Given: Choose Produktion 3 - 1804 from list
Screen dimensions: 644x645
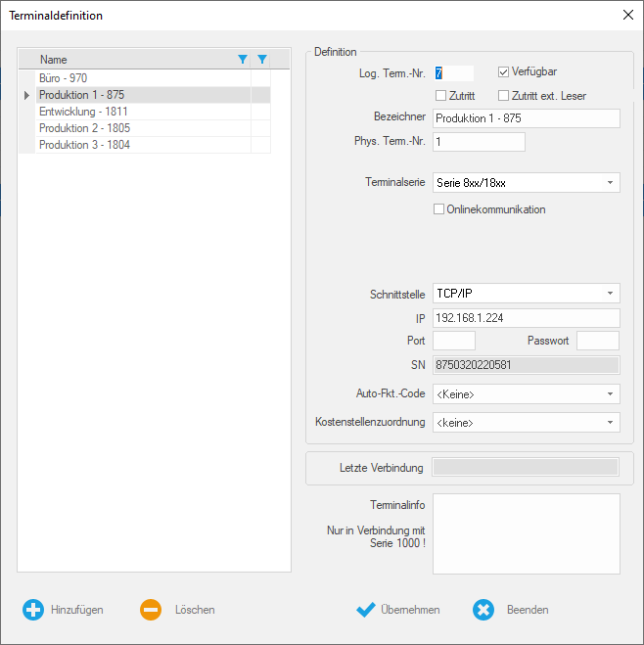Looking at the screenshot, I should [84, 145].
